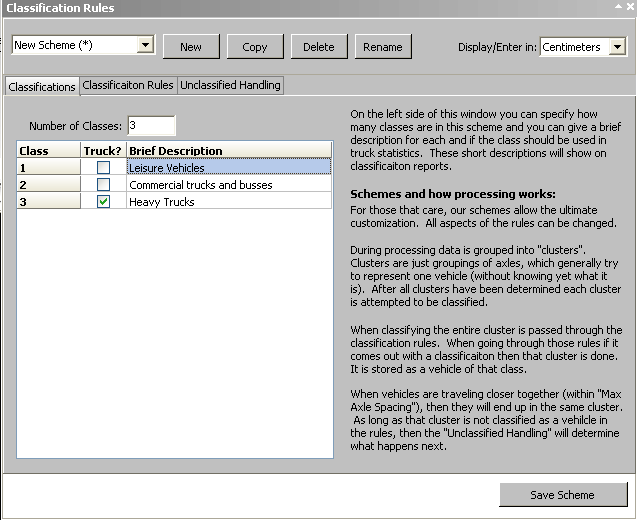Click the New button
The image size is (637, 520).
click(x=191, y=47)
